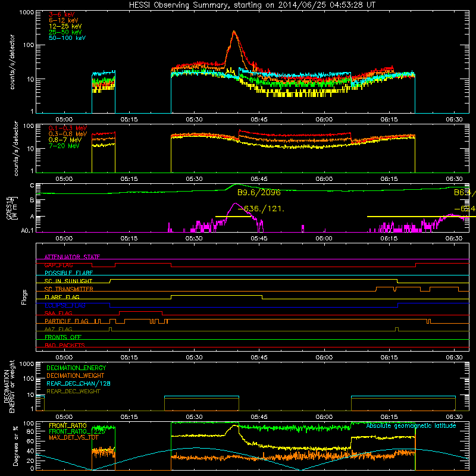Click the GAP_FLAG label
The height and width of the screenshot is (476, 476).
tap(58, 265)
